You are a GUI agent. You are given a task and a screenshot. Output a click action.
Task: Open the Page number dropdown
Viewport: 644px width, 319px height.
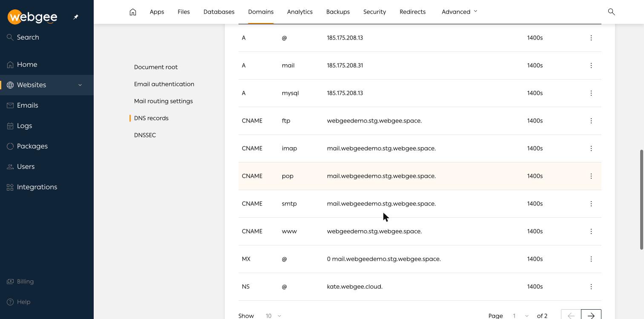520,316
